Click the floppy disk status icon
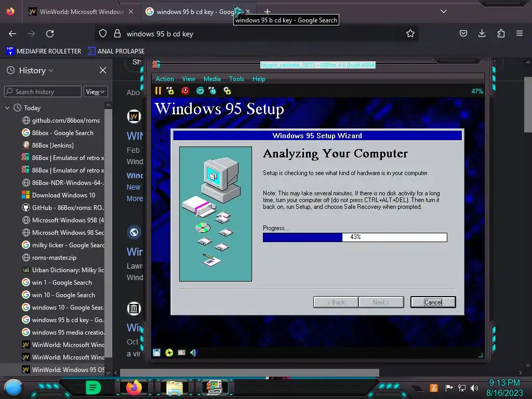 (x=156, y=353)
